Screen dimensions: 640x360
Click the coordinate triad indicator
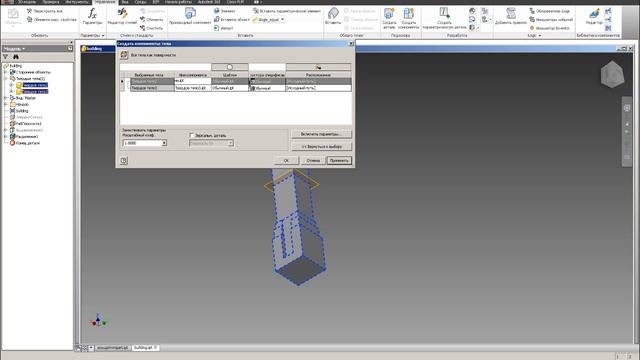pyautogui.click(x=98, y=321)
